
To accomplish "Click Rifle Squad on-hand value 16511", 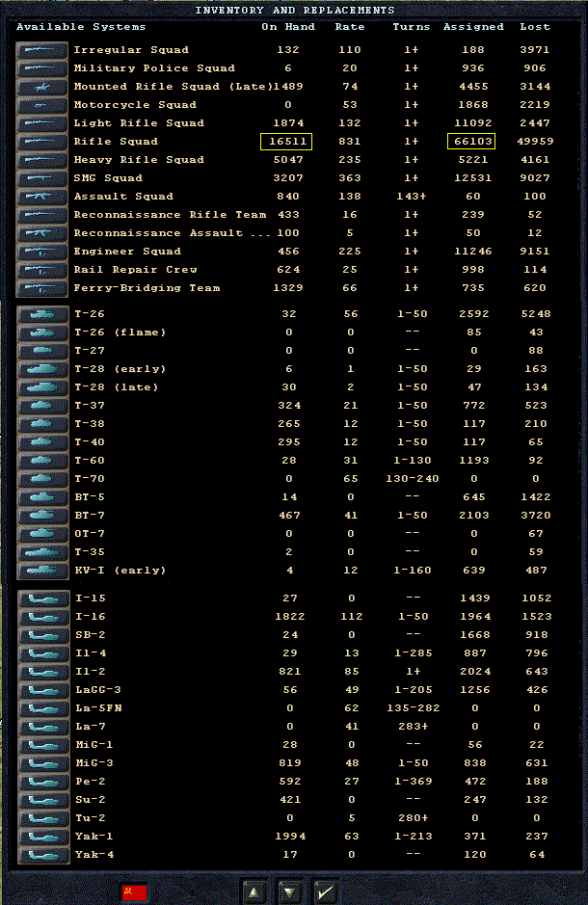I will pos(286,142).
